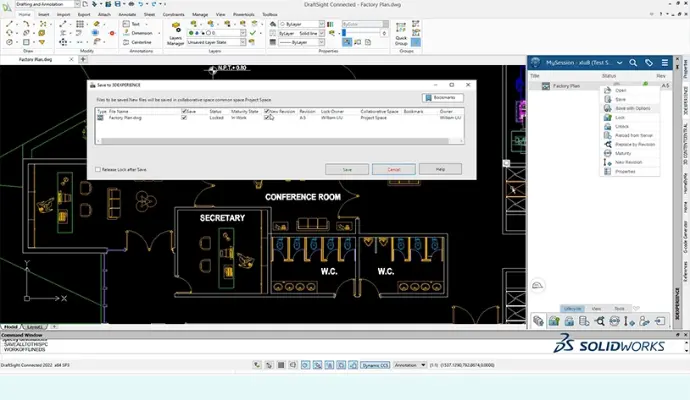The width and height of the screenshot is (690, 400).
Task: Click New Revision icon in Lifecycle toolbar
Action: (x=629, y=321)
